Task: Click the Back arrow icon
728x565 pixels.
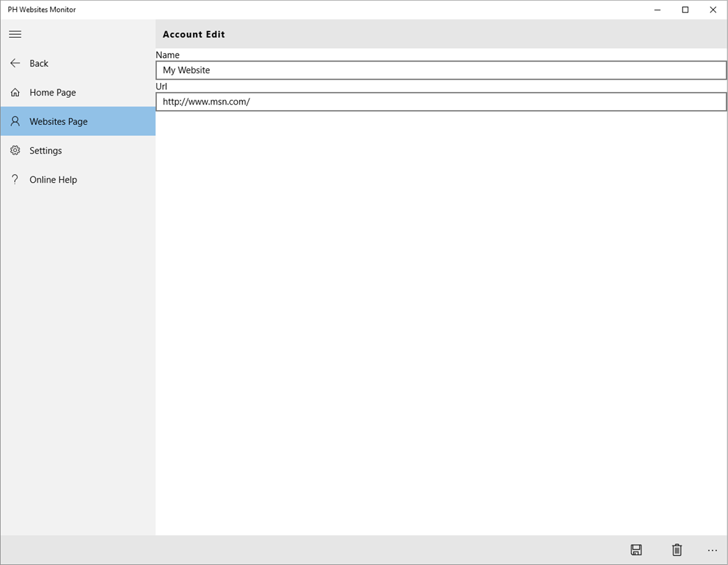Action: point(15,63)
